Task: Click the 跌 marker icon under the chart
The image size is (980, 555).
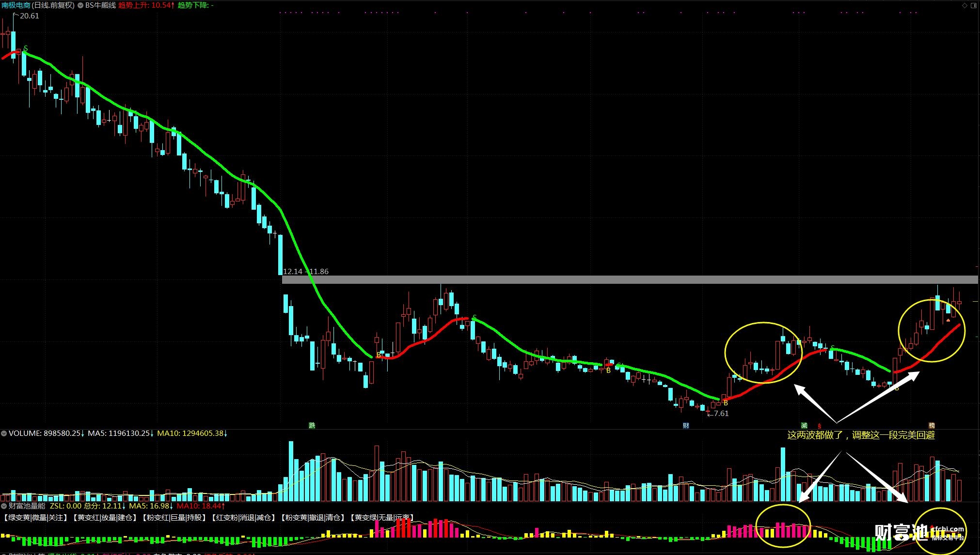Action: pyautogui.click(x=312, y=426)
